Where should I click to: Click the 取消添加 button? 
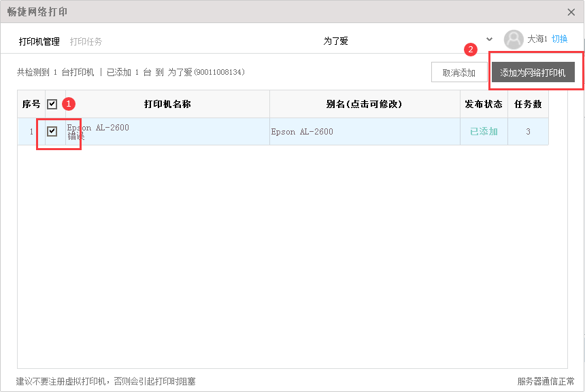coord(458,73)
